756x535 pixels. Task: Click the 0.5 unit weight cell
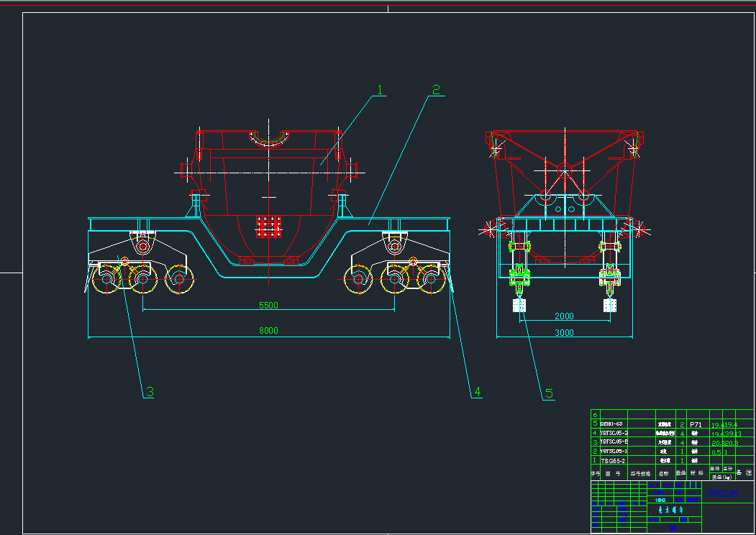pos(716,452)
